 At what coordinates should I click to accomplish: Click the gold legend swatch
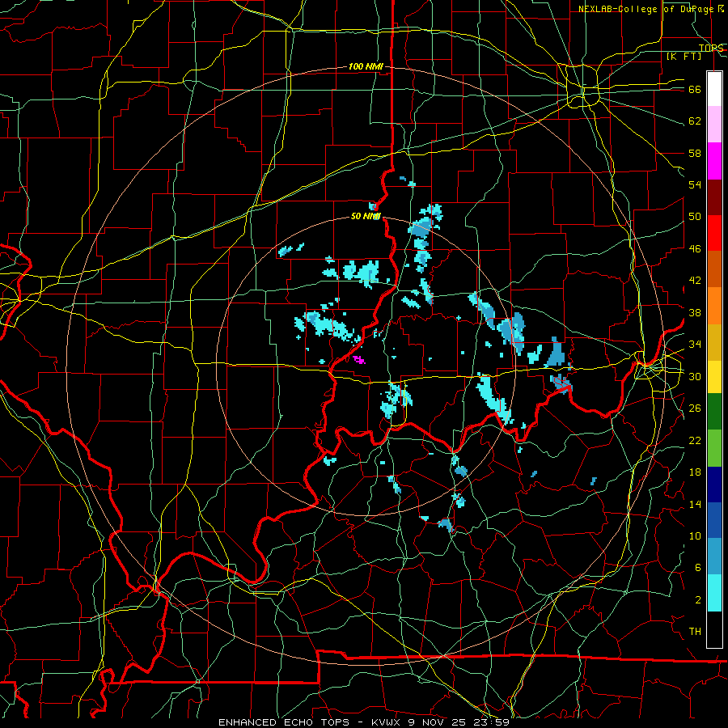pyautogui.click(x=714, y=342)
